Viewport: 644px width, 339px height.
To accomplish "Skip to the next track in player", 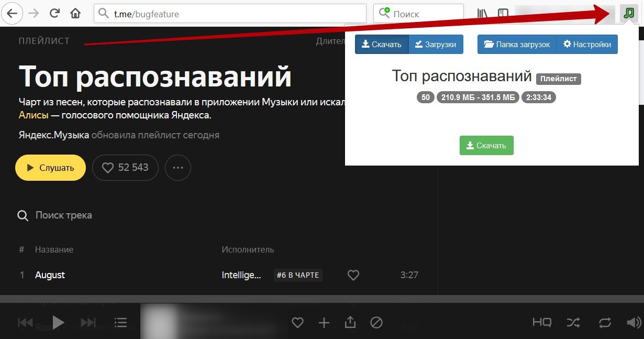I will click(x=88, y=322).
